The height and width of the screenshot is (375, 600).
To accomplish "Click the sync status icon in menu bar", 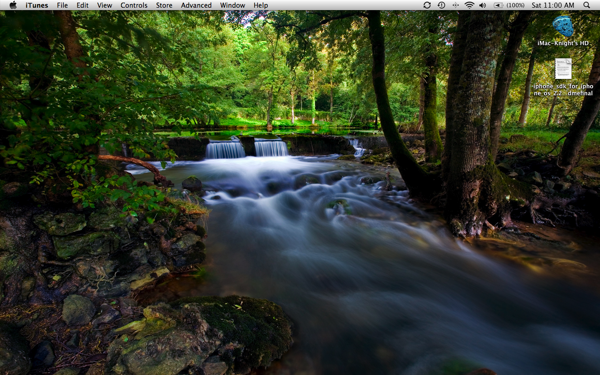I will [x=427, y=5].
